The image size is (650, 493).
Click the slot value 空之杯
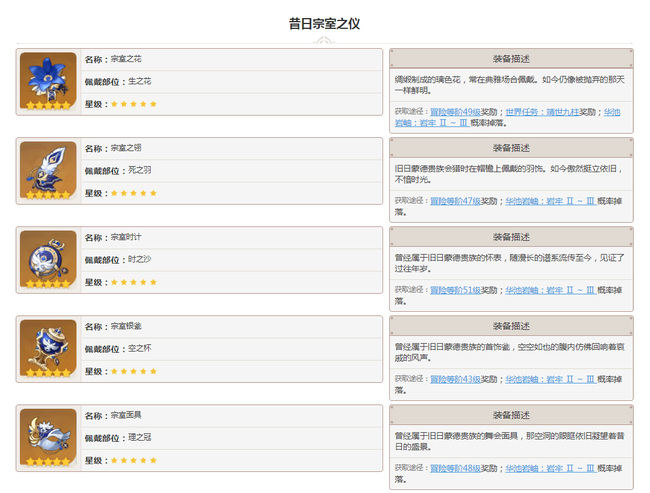point(140,349)
